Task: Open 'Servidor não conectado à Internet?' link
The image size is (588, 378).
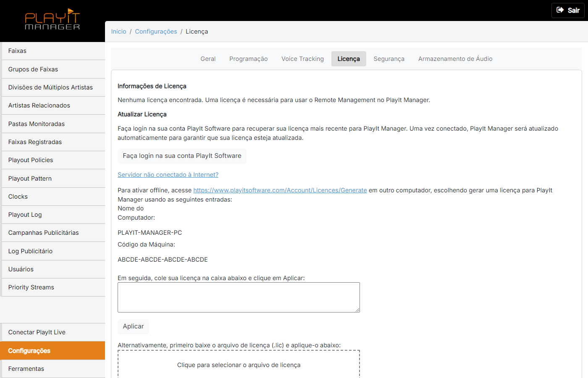Action: (168, 175)
